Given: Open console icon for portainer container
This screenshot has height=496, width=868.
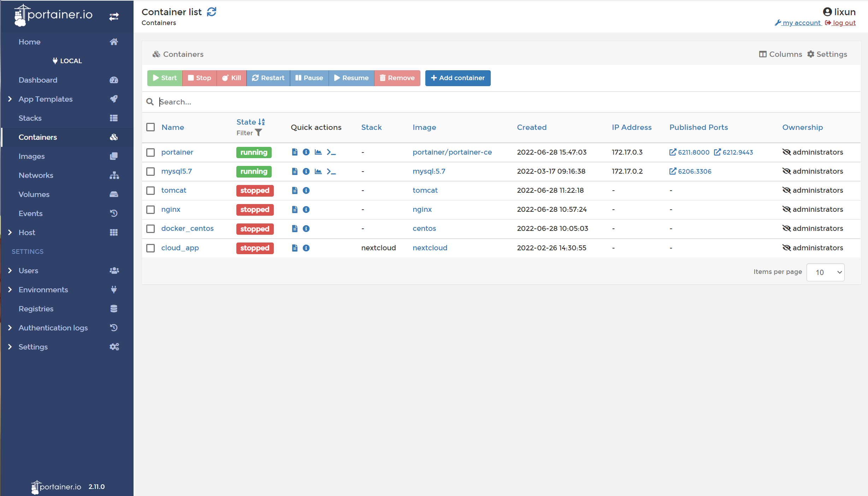Looking at the screenshot, I should [331, 152].
